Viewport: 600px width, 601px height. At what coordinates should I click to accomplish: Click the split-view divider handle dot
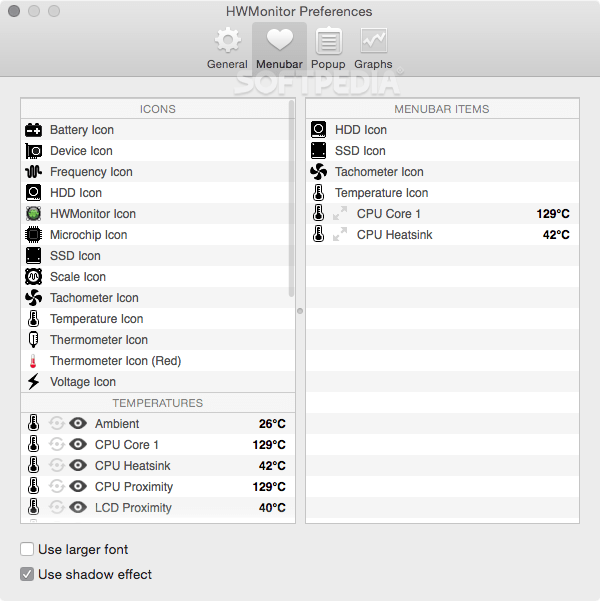click(300, 311)
